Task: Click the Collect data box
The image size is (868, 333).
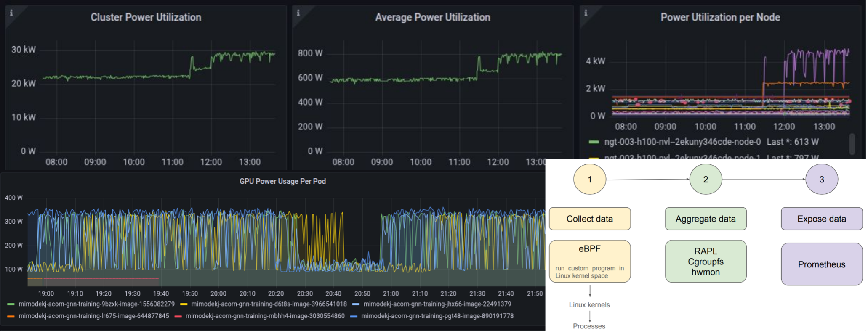Action: [x=589, y=219]
